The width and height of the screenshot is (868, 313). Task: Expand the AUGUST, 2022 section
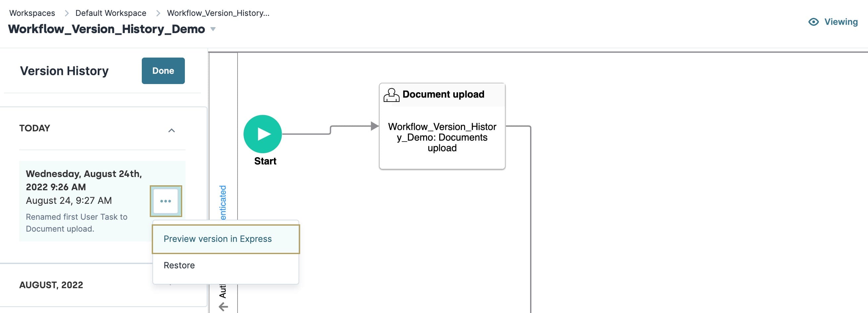point(102,285)
